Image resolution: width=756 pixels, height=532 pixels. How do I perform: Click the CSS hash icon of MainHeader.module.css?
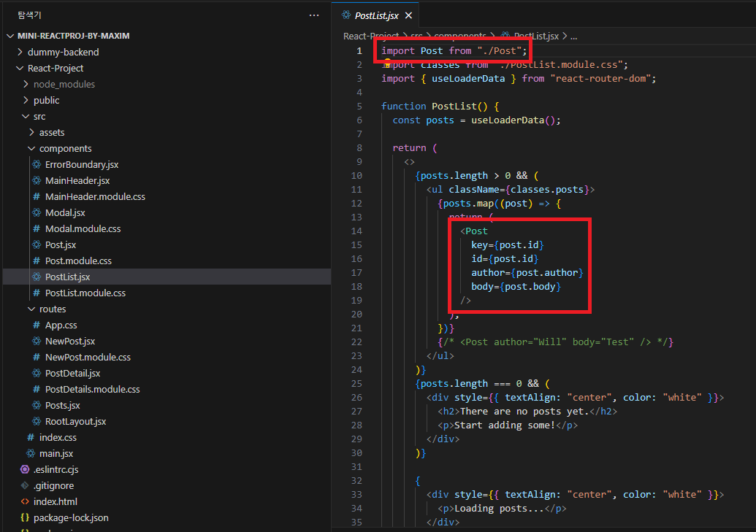point(37,196)
